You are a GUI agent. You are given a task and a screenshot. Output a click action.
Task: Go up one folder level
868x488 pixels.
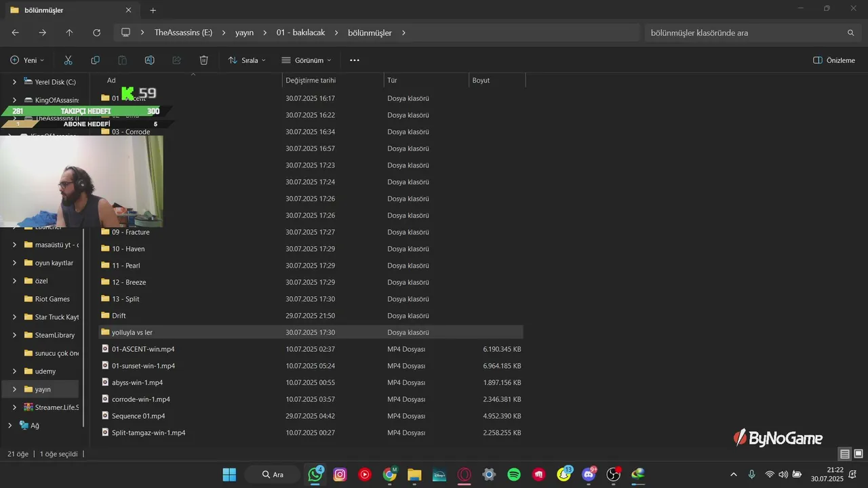coord(69,33)
